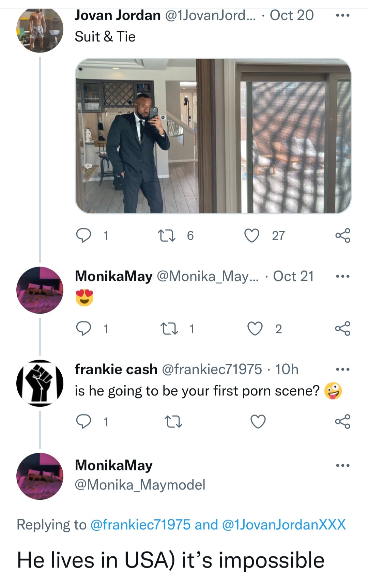
Task: Open more options for frankie cash's tweet
Action: pos(342,369)
